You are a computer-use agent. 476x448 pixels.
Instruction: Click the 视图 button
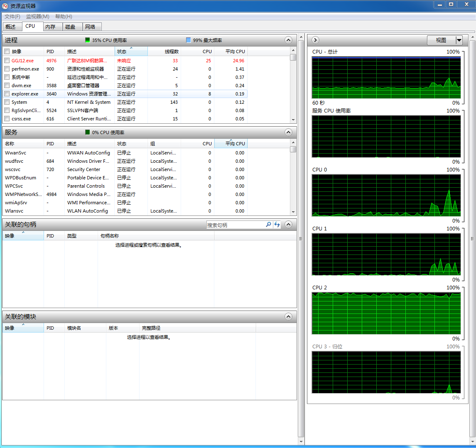(x=441, y=40)
